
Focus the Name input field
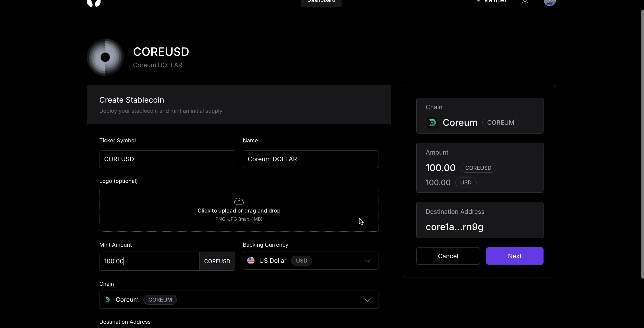(310, 159)
